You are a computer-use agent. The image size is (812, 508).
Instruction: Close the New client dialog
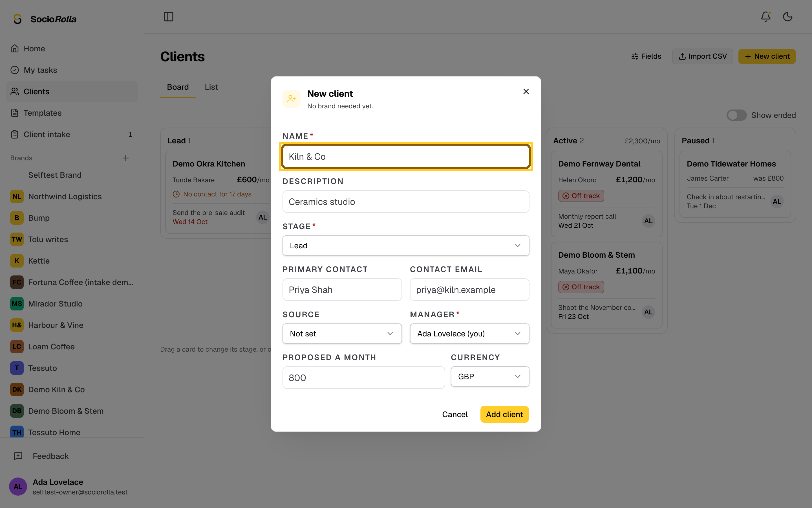click(526, 91)
